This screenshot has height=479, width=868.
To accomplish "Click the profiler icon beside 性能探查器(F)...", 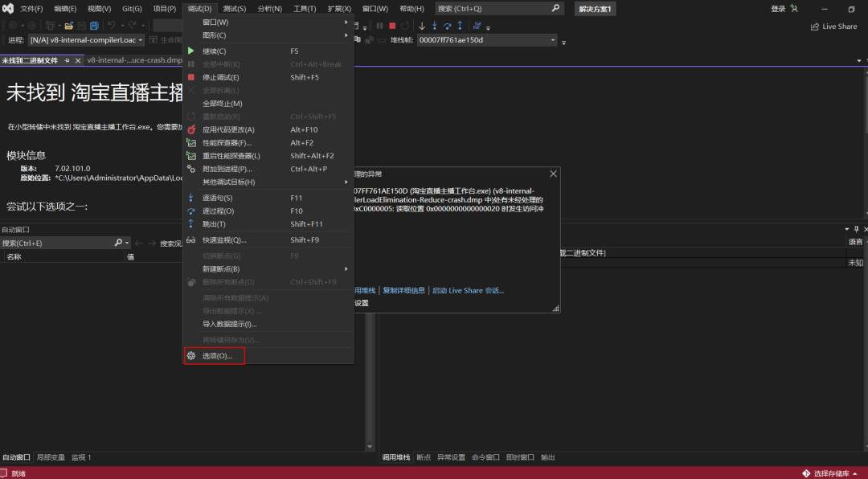I will (x=191, y=143).
